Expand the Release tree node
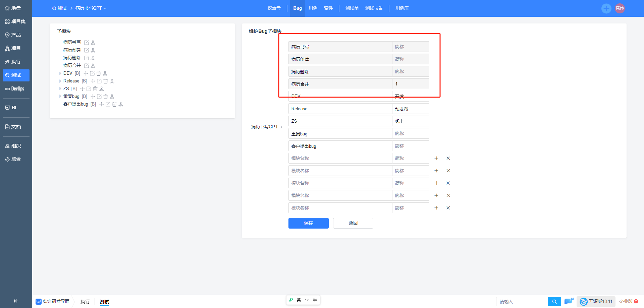 click(60, 81)
